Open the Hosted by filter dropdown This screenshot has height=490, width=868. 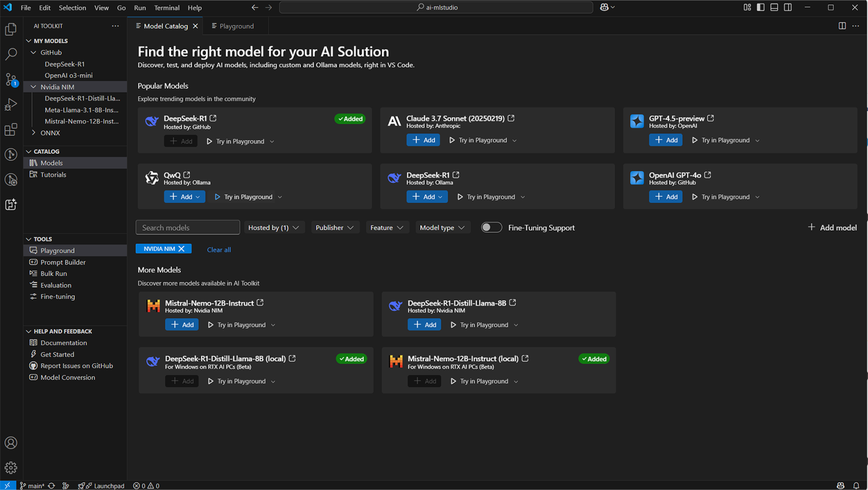[274, 227]
